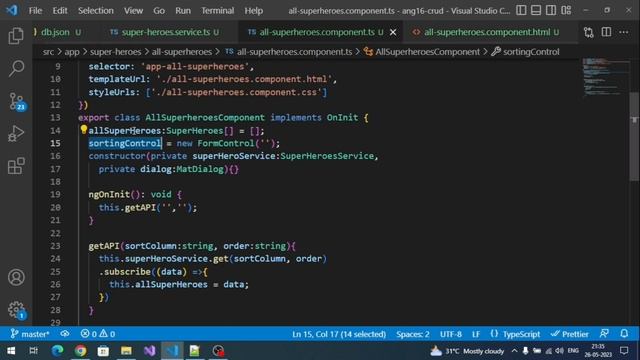The height and width of the screenshot is (360, 640).
Task: Open weather widget showing 31°C Mostly cloudy
Action: click(x=467, y=351)
